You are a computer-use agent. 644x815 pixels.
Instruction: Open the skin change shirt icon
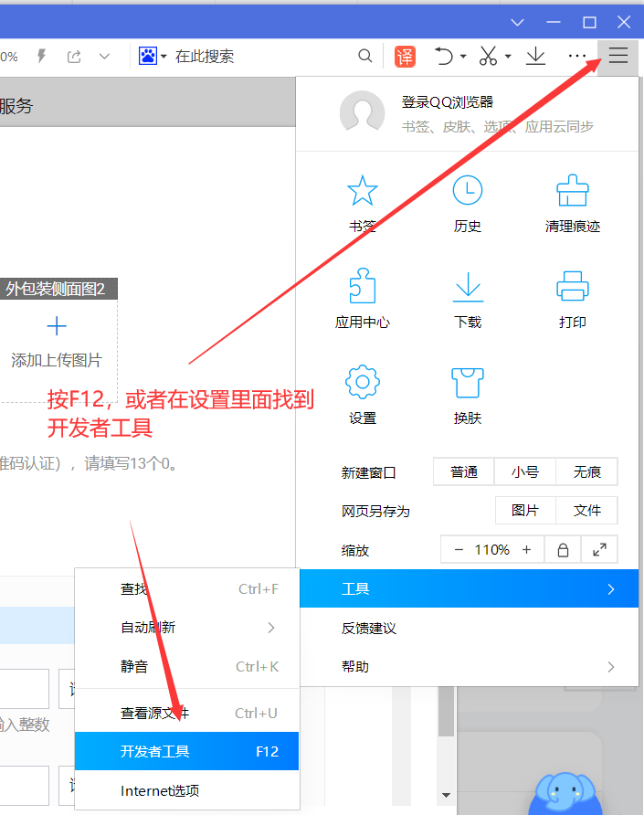468,384
